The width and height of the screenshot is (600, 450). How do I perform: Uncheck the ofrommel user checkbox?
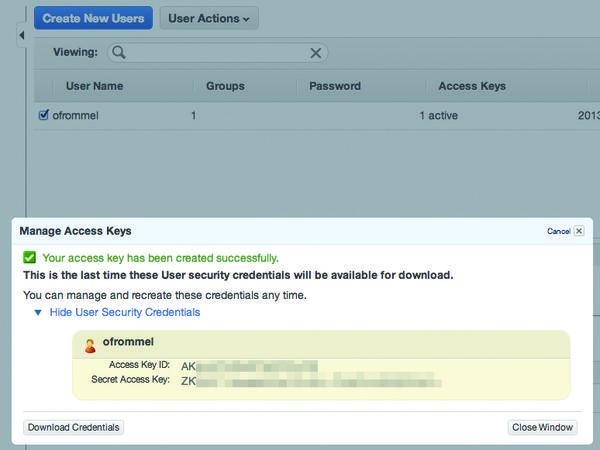coord(44,114)
